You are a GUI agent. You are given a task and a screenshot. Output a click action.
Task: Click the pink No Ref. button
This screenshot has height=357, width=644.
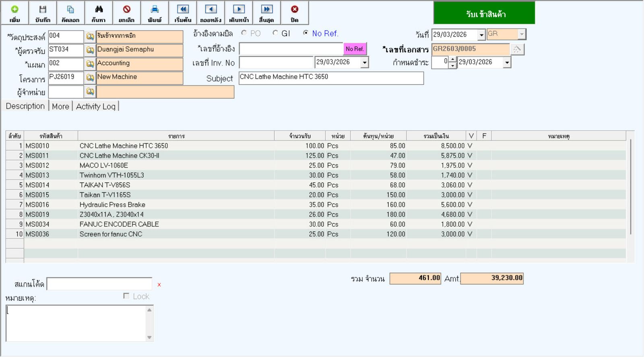355,49
